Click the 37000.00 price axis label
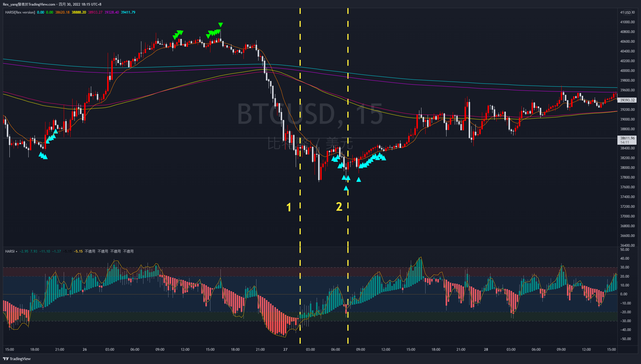Viewport: 641px width, 364px height. pyautogui.click(x=627, y=216)
